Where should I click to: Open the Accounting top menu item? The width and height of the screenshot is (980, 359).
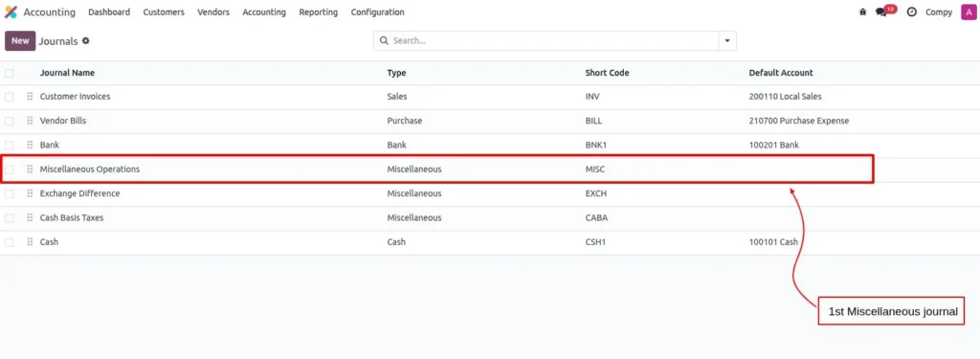click(x=264, y=11)
